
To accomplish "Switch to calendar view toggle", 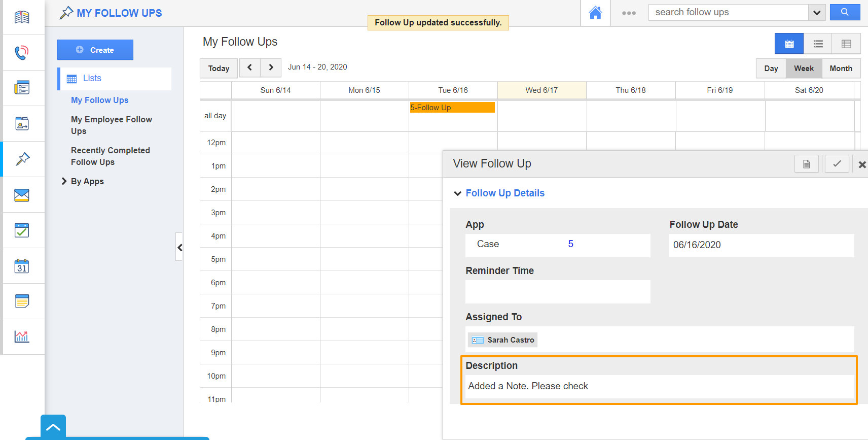I will tap(789, 44).
